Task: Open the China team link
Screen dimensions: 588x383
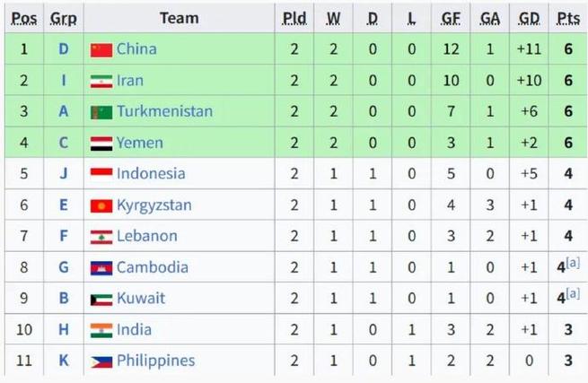Action: coord(136,49)
